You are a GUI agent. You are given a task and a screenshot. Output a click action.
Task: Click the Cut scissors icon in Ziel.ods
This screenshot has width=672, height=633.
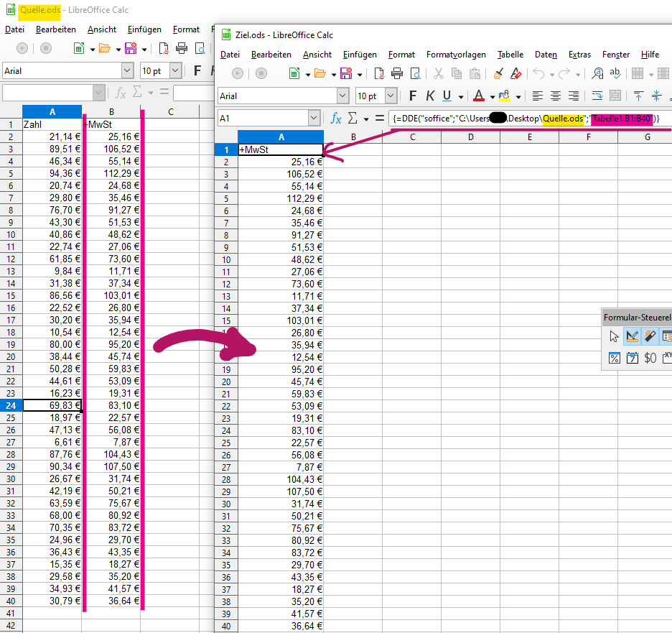pyautogui.click(x=438, y=74)
